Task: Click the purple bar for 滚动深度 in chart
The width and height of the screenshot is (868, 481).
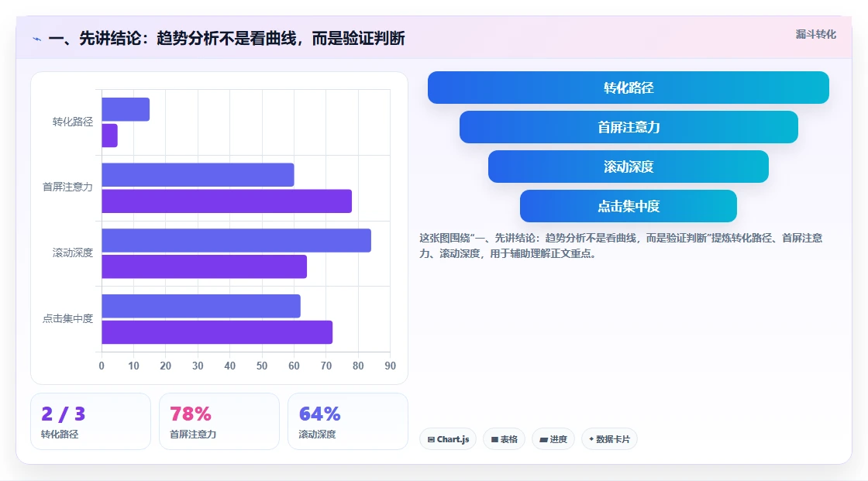Action: point(205,266)
